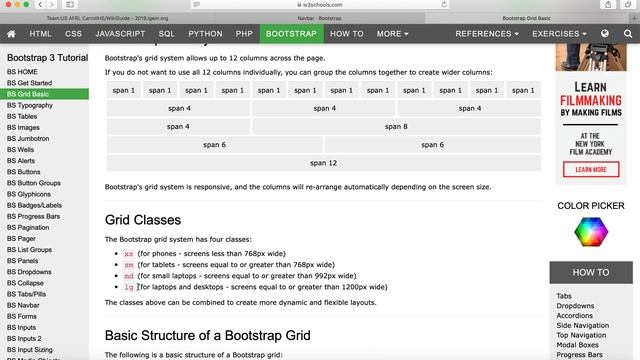
Task: Click the w3schools.com address bar
Action: [320, 4]
